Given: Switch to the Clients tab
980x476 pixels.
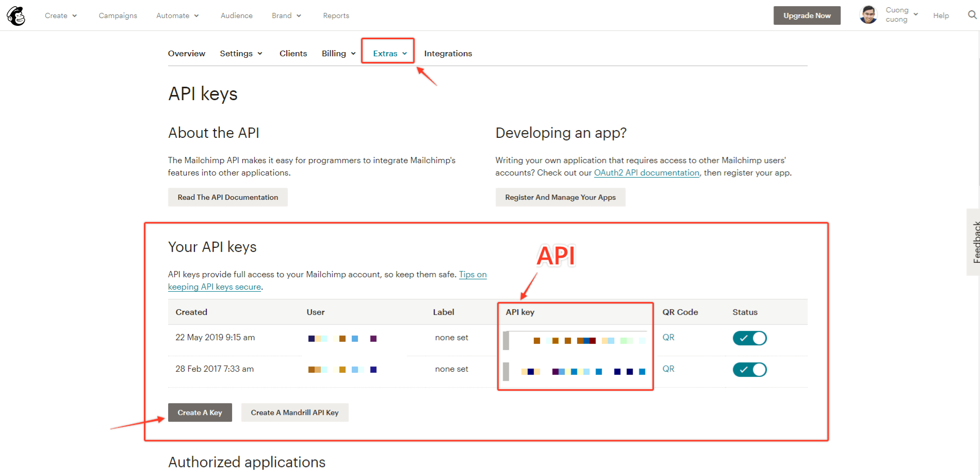Looking at the screenshot, I should coord(293,53).
